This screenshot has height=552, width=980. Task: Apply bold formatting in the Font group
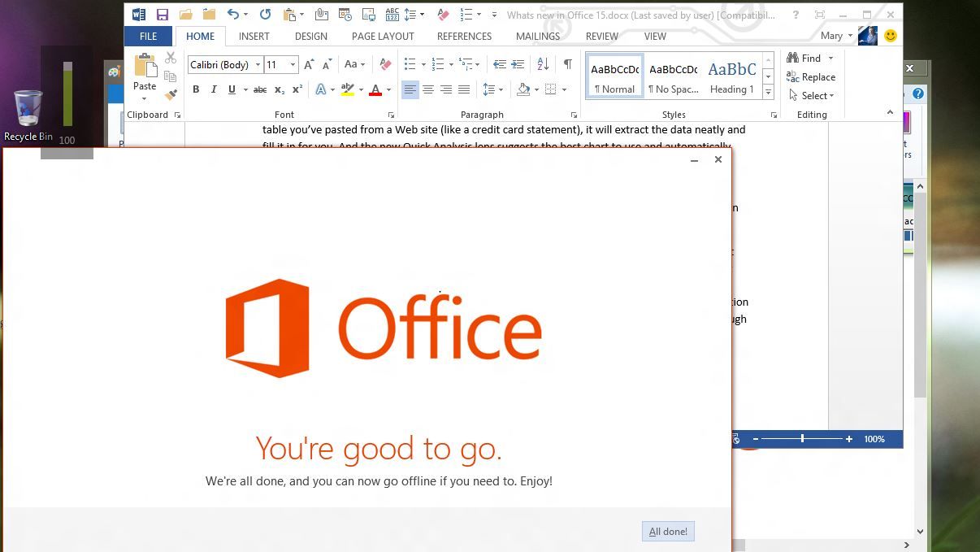pos(195,89)
